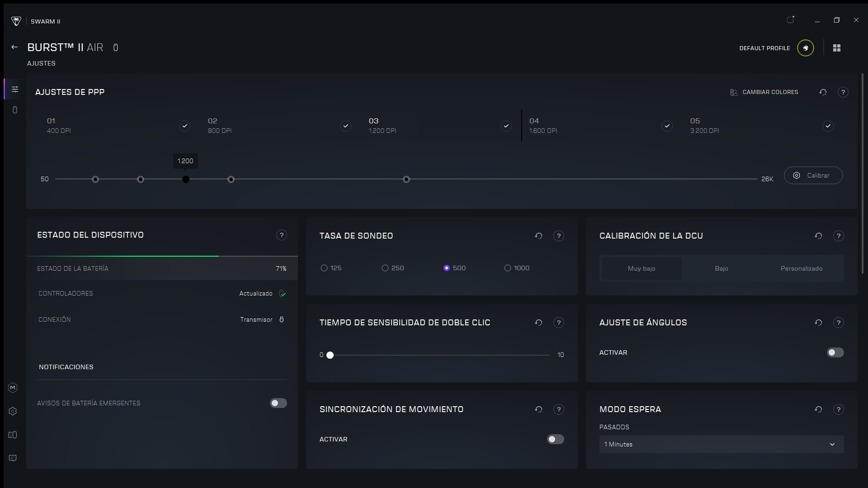Click the back arrow next to BURST II AIR

coord(14,47)
